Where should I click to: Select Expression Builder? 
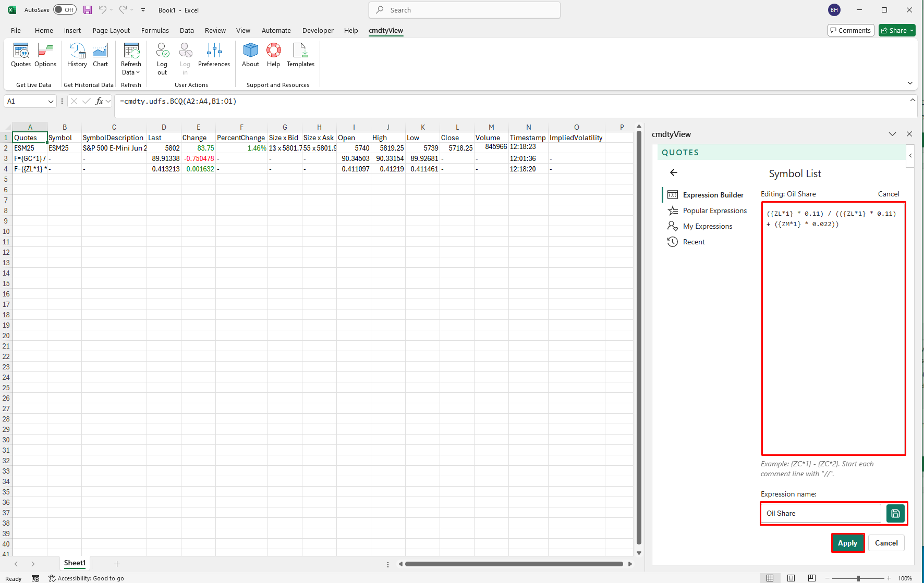coord(706,195)
